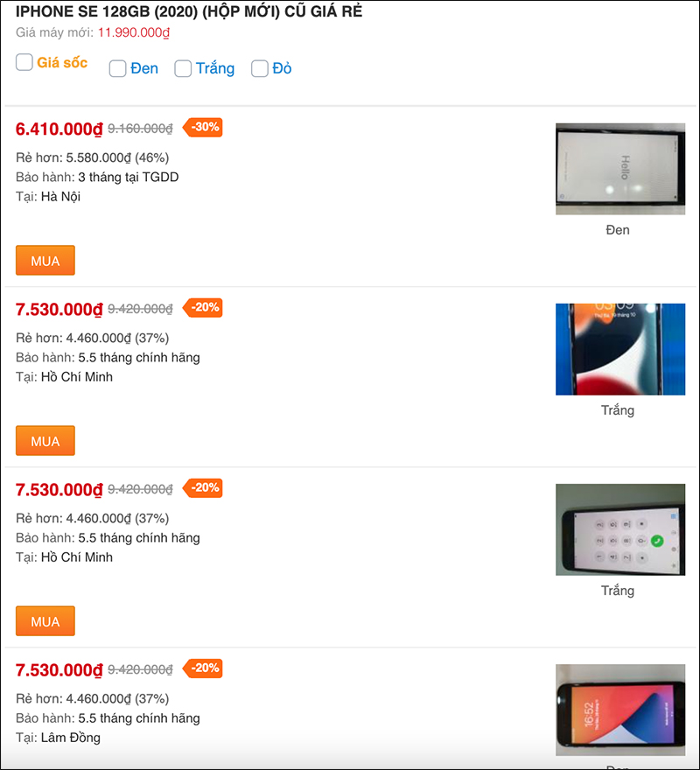Click MUA for the third listing
This screenshot has height=770, width=700.
[45, 620]
